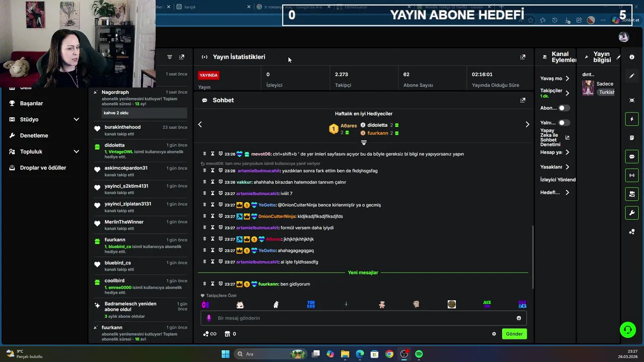The height and width of the screenshot is (362, 644).
Task: Click the message input field
Action: (x=363, y=318)
